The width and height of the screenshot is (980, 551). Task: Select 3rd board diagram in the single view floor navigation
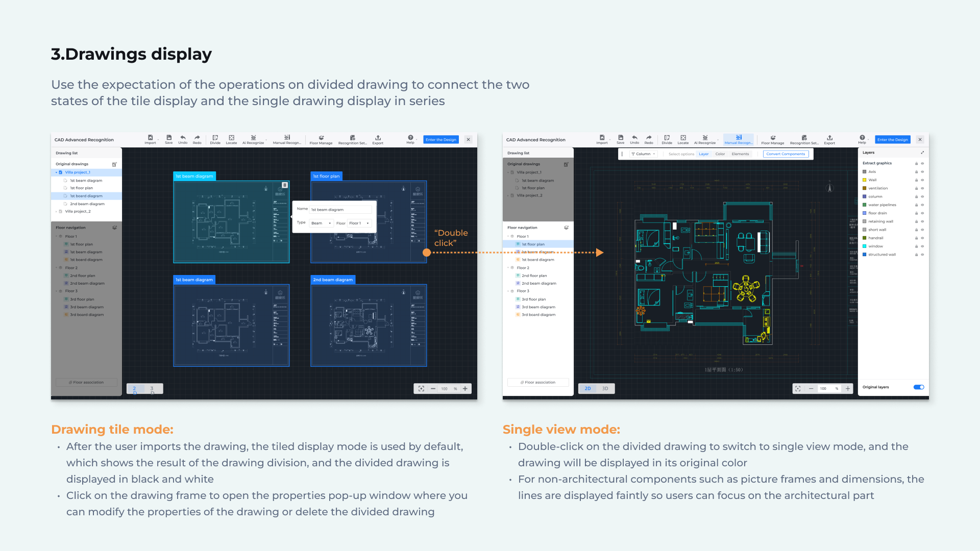click(538, 315)
